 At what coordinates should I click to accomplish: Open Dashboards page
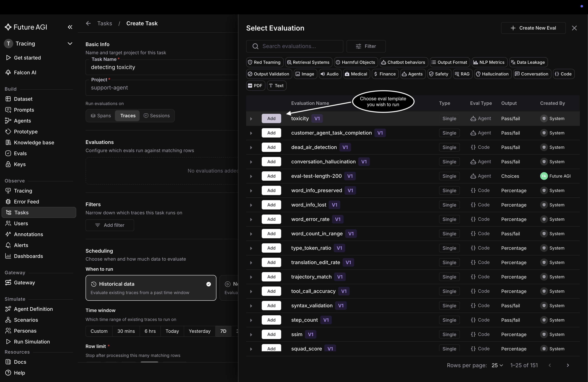[28, 256]
